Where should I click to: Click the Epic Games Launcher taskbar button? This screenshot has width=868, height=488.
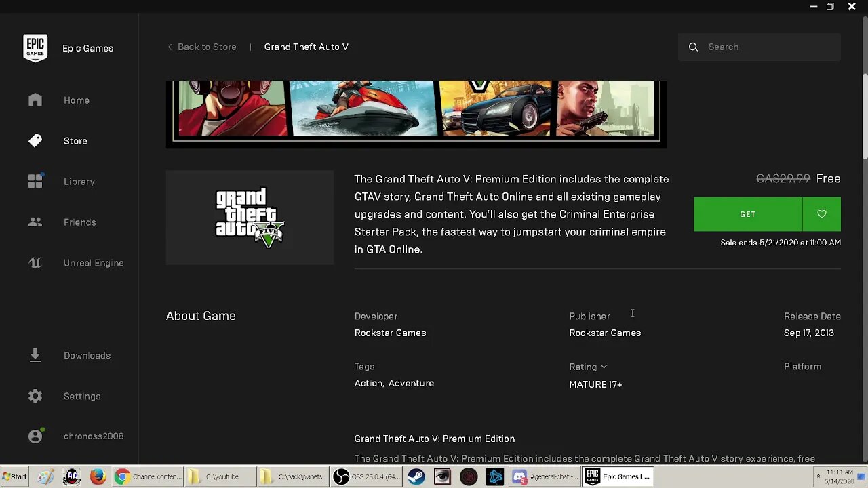tap(618, 476)
